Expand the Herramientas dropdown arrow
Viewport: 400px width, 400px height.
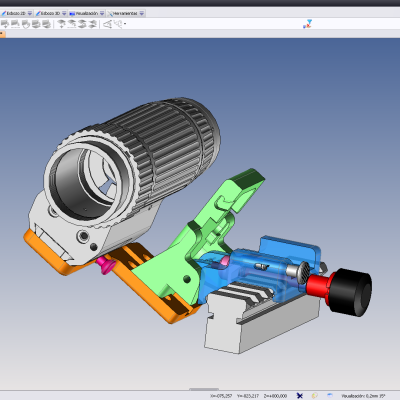pyautogui.click(x=142, y=13)
